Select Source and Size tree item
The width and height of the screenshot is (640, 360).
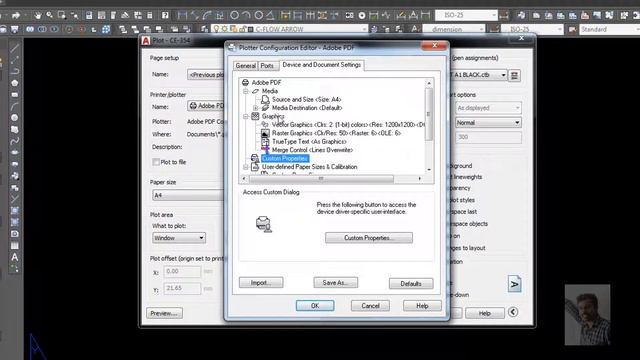(306, 100)
